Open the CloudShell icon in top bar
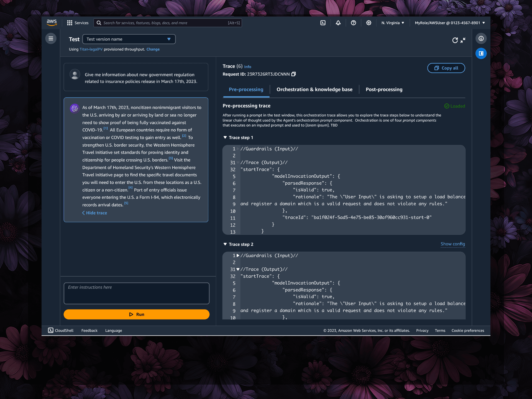This screenshot has width=532, height=399. click(x=323, y=23)
